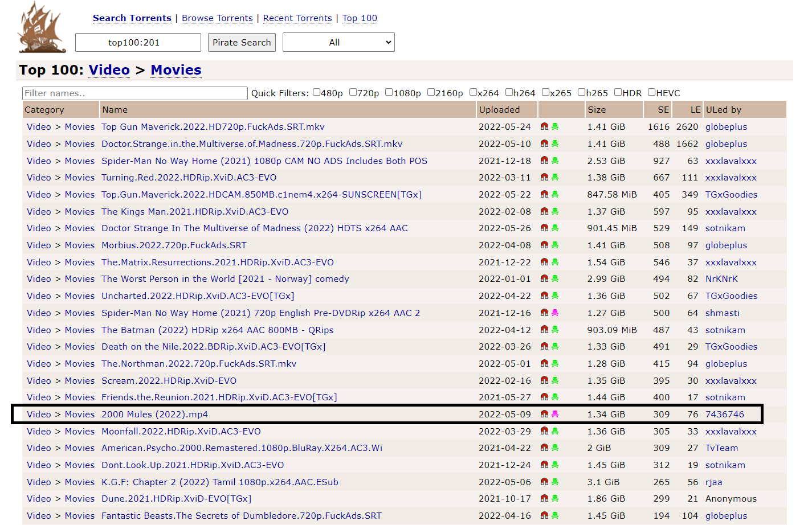Viewport: 812px width, 525px height.
Task: Open uploader TvTeam link
Action: 721,448
